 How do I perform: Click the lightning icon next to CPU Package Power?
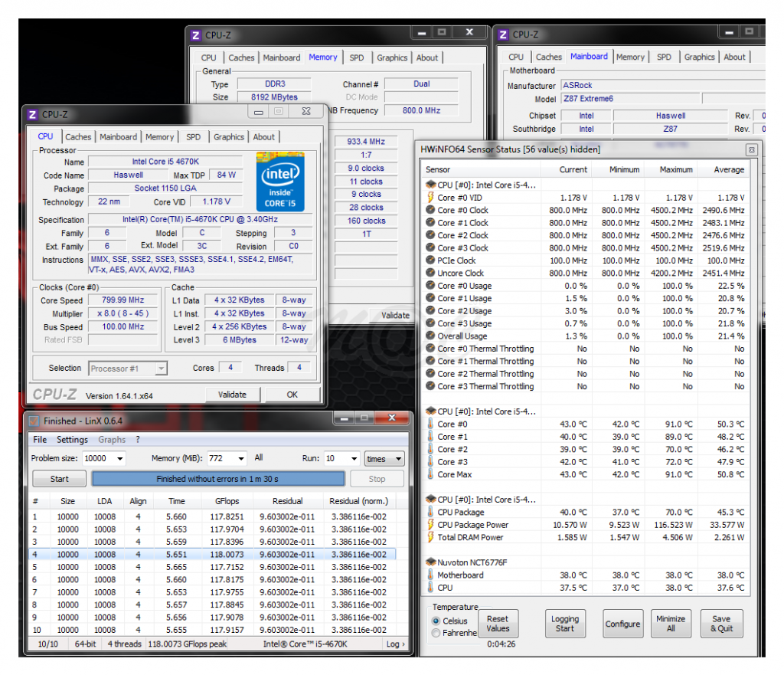(x=430, y=525)
